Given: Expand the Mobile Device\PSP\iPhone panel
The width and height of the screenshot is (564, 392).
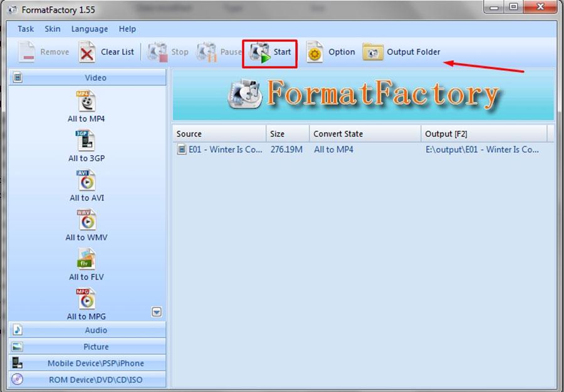Looking at the screenshot, I should pos(87,363).
